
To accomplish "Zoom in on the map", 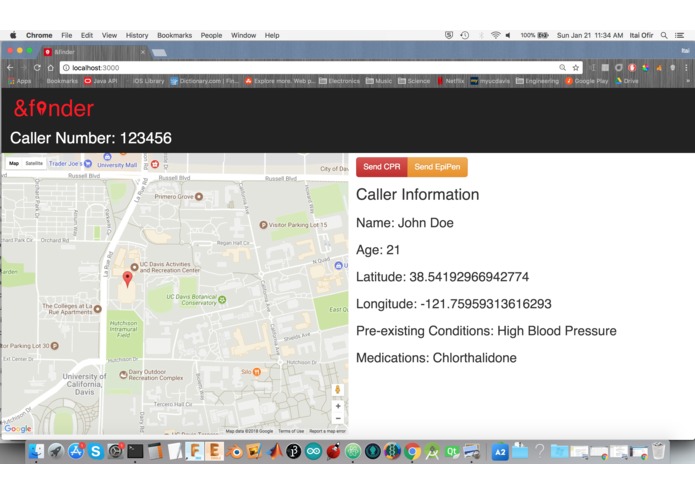I will pyautogui.click(x=338, y=406).
